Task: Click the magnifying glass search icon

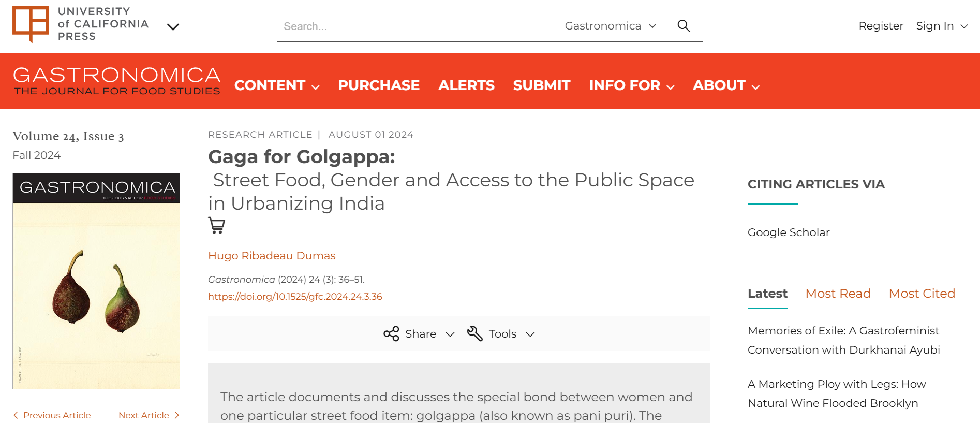Action: (x=684, y=26)
